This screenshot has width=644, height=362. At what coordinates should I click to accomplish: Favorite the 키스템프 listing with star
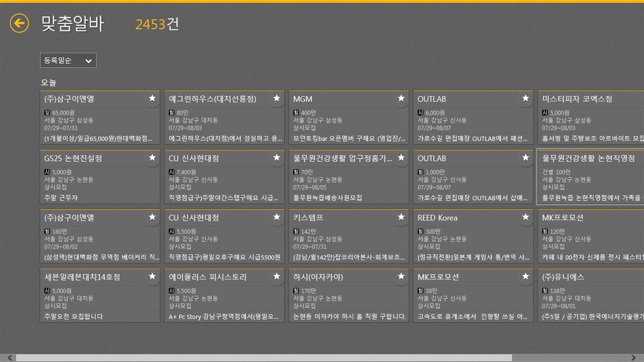(401, 217)
